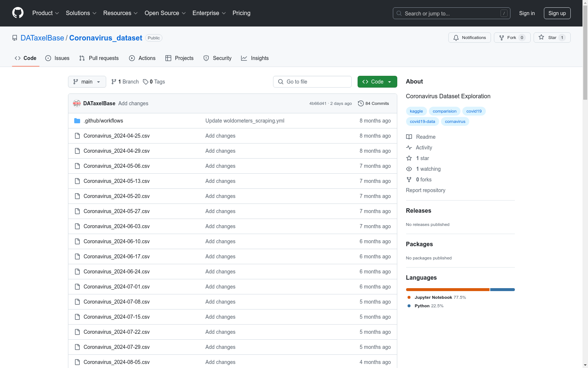Viewport: 588px width, 368px height.
Task: Open the green Code dropdown button
Action: 377,82
